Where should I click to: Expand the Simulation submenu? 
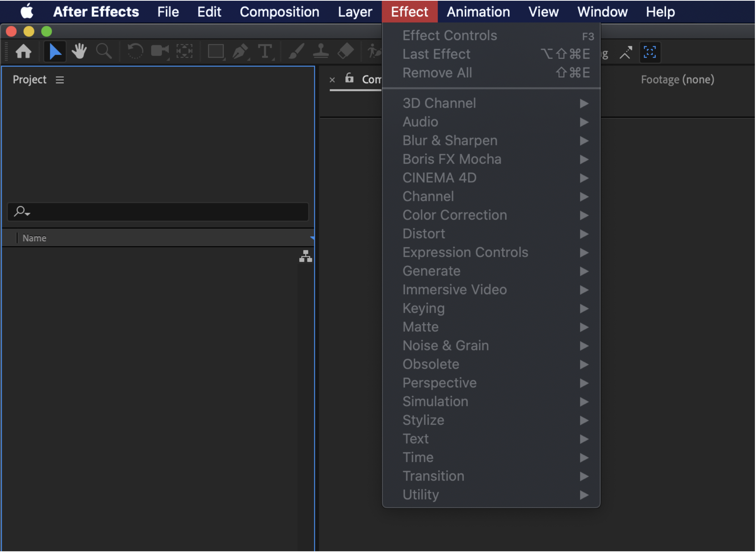coord(491,401)
